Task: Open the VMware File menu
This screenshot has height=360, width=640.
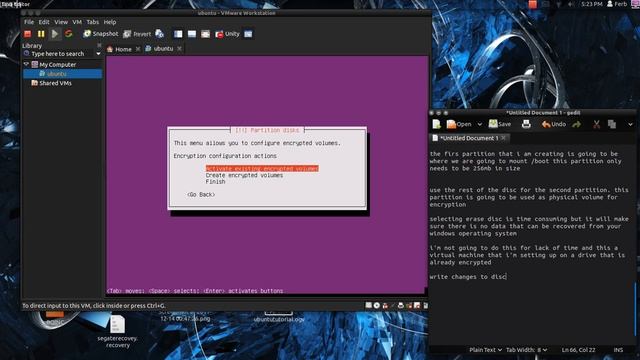Action: [x=29, y=22]
